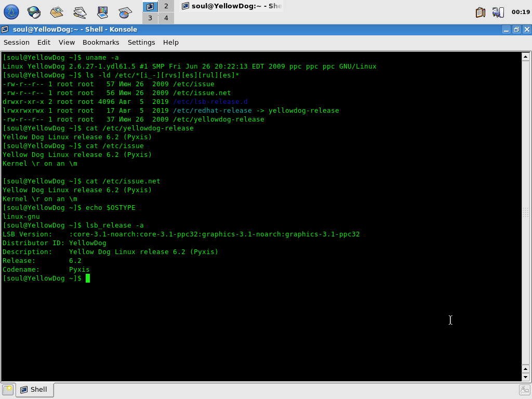Click kernel version line 'Linux YellowDog 2.6.27'

pos(189,66)
